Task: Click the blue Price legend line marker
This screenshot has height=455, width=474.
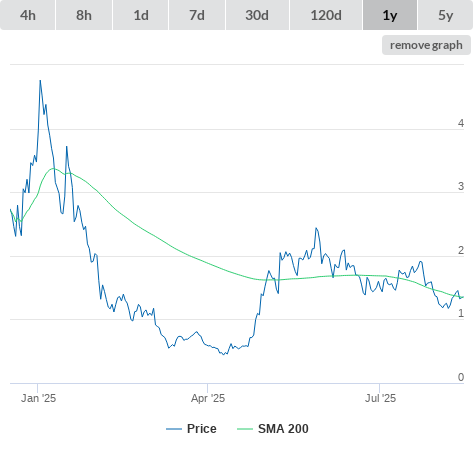Action: [x=174, y=429]
